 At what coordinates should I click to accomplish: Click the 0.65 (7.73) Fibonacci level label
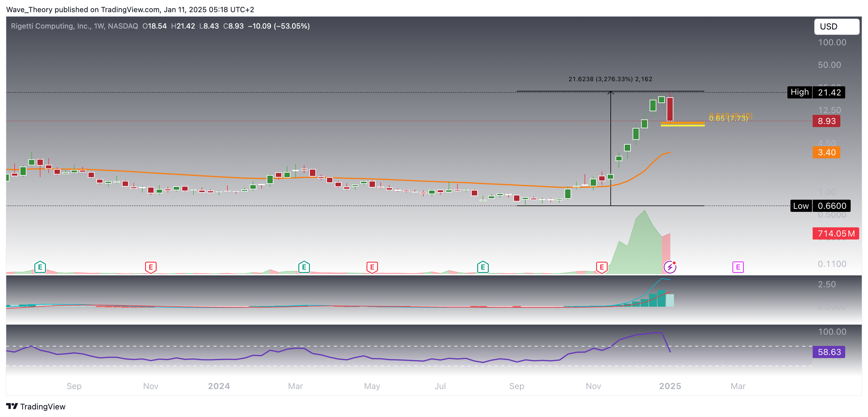(x=728, y=119)
